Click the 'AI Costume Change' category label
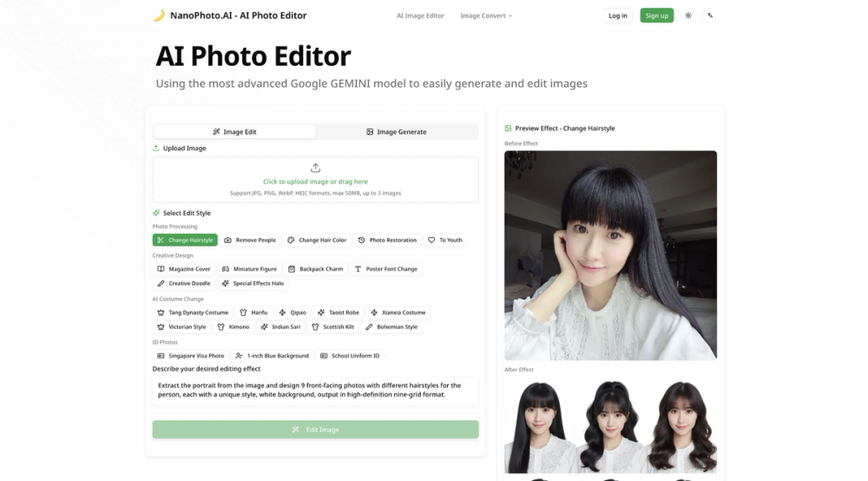This screenshot has height=481, width=868. (178, 299)
